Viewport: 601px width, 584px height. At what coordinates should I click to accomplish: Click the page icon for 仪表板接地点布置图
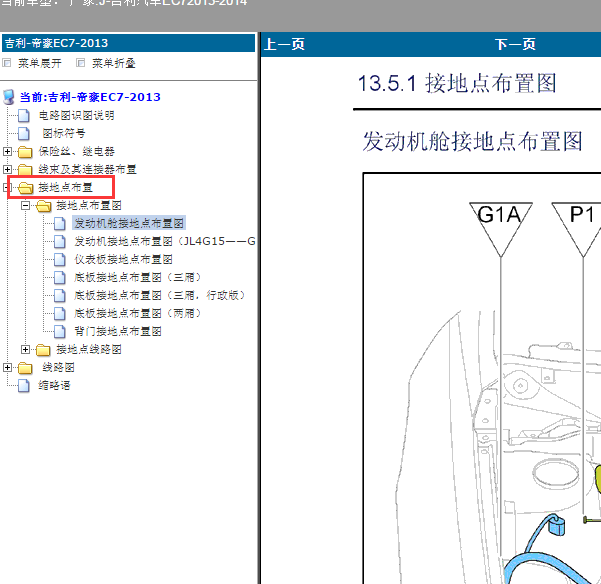[60, 259]
